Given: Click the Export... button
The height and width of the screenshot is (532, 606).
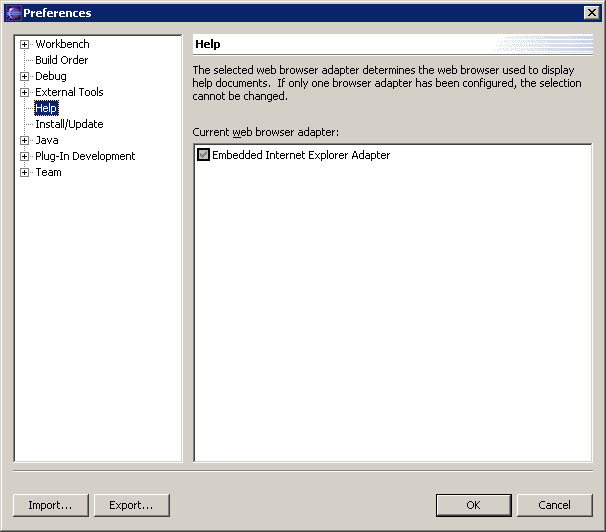Looking at the screenshot, I should [132, 505].
